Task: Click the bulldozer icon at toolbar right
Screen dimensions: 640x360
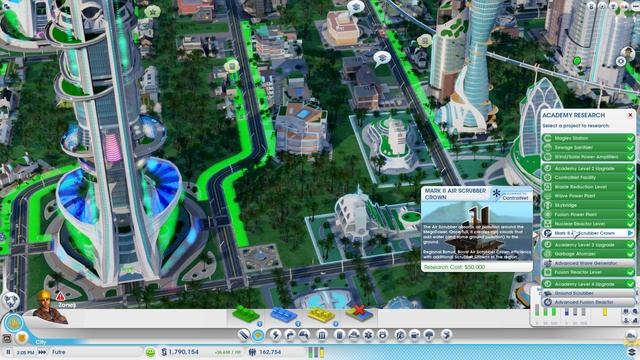Action: (x=631, y=336)
